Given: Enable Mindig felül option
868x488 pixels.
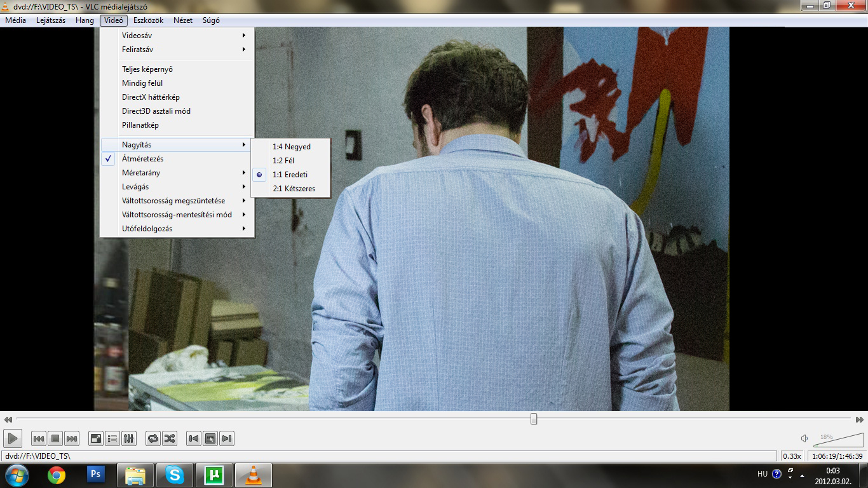Looking at the screenshot, I should point(177,83).
